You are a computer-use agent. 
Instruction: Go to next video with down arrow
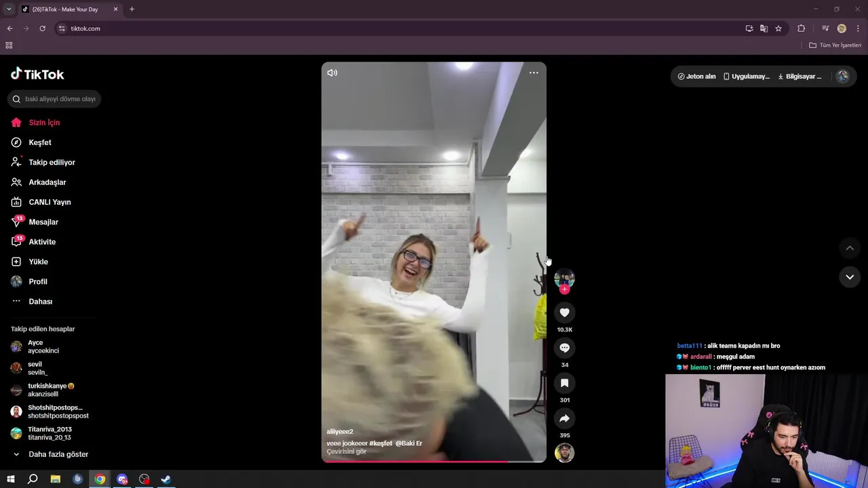click(850, 277)
